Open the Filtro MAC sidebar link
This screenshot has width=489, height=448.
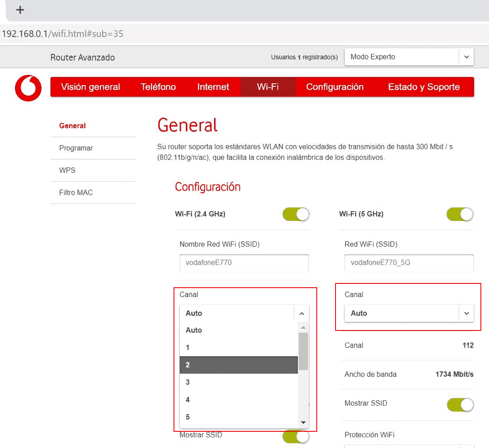pos(76,193)
